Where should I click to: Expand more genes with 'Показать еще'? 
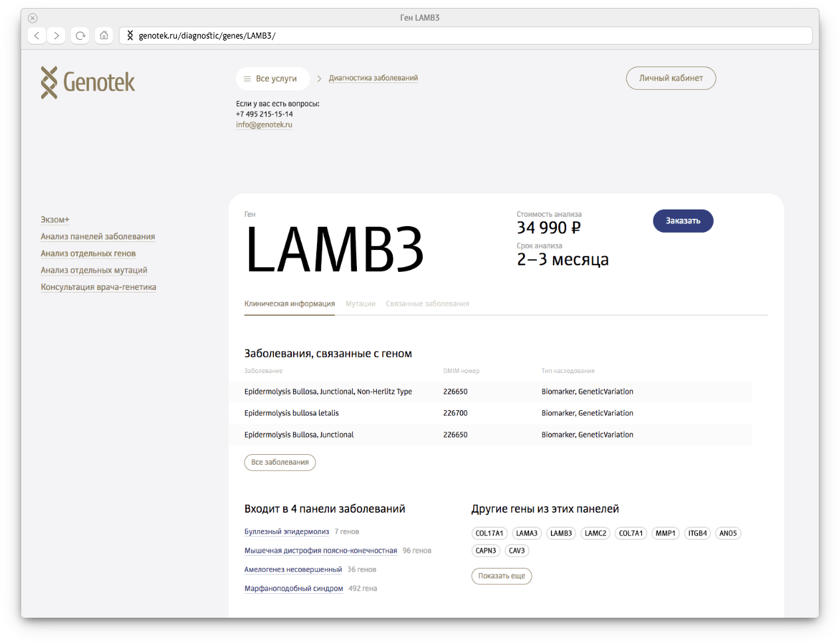coord(501,576)
